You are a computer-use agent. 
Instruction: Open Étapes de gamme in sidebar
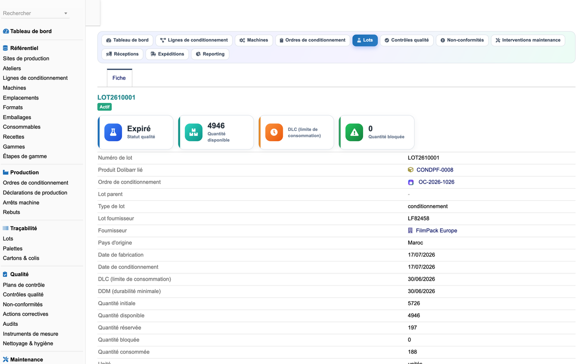[x=25, y=156]
